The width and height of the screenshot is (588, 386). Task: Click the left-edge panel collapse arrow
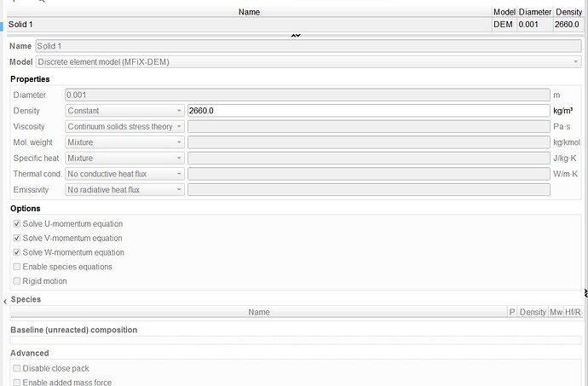tap(3, 301)
